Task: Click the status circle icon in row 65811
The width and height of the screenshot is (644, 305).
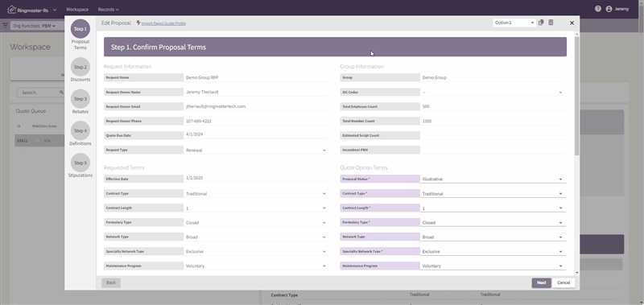Action: 38,140
